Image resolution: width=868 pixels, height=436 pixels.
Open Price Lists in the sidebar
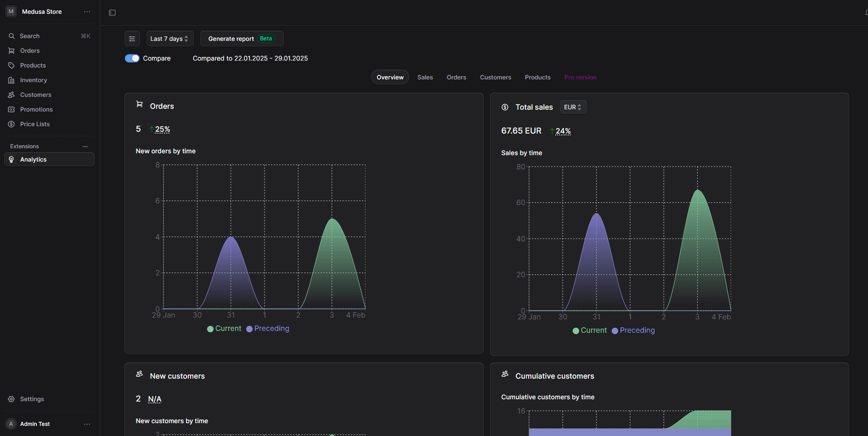click(34, 124)
